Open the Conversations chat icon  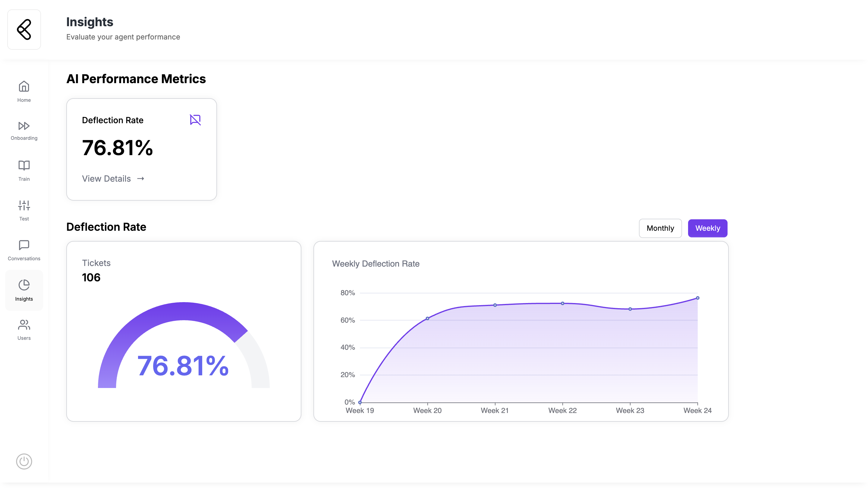point(24,245)
